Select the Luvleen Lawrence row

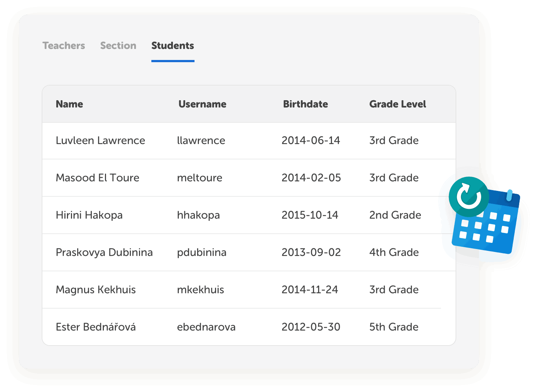[x=101, y=141]
